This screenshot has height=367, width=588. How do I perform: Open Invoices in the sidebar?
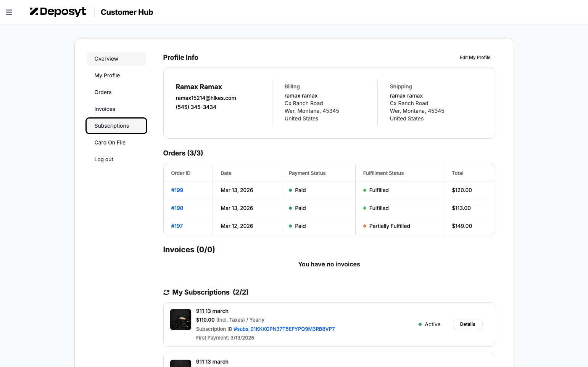point(116,109)
